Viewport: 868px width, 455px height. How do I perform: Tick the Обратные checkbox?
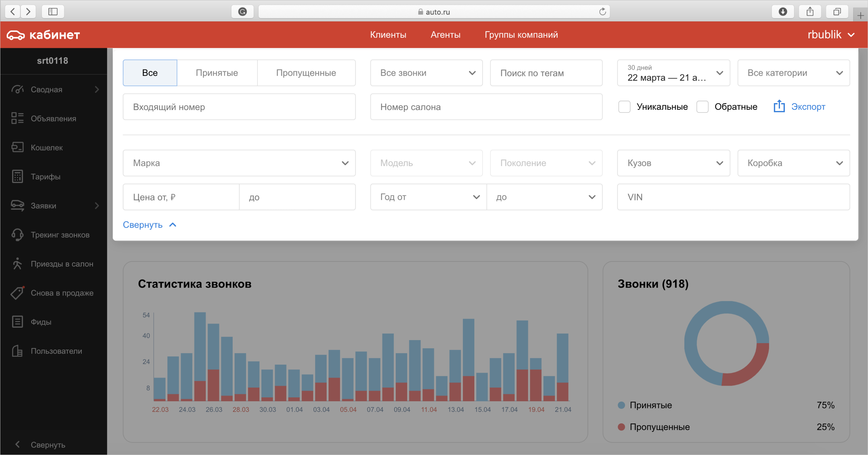(702, 107)
